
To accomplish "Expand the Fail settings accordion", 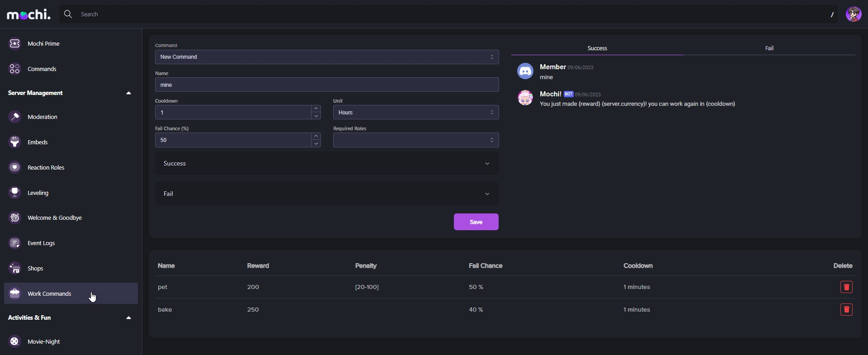I will click(327, 194).
